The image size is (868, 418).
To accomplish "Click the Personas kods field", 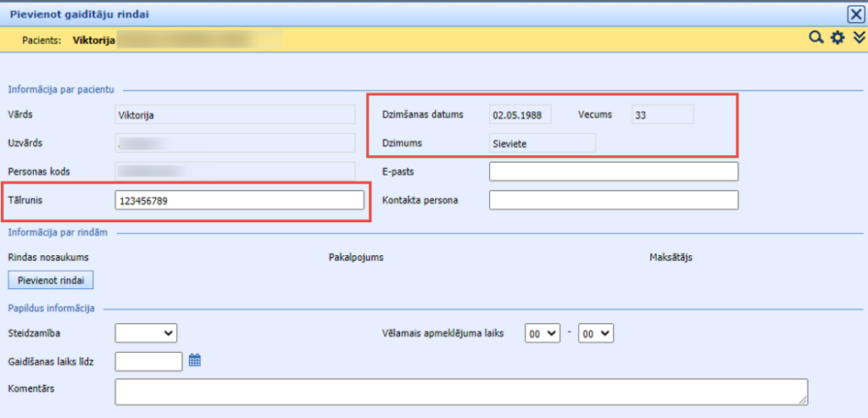I will click(x=235, y=171).
